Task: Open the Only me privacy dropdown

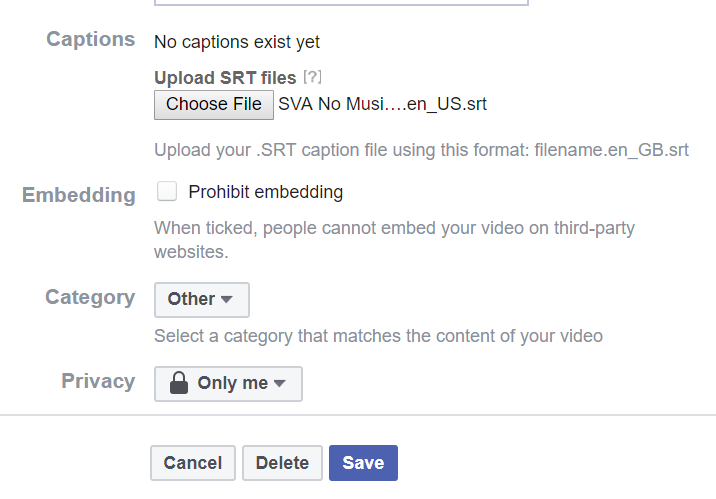Action: [x=228, y=384]
